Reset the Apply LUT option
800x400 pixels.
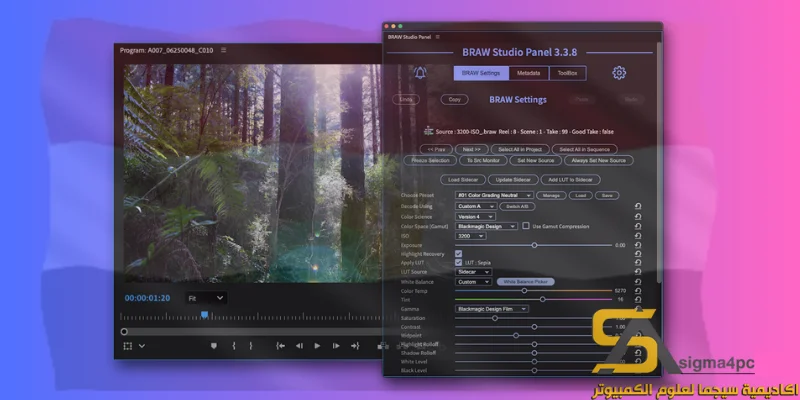coord(638,263)
